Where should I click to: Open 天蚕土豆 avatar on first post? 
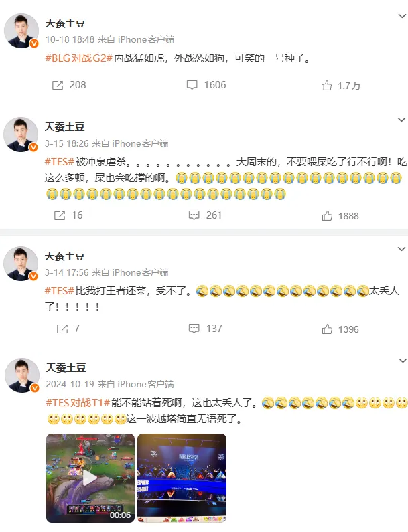(x=21, y=31)
